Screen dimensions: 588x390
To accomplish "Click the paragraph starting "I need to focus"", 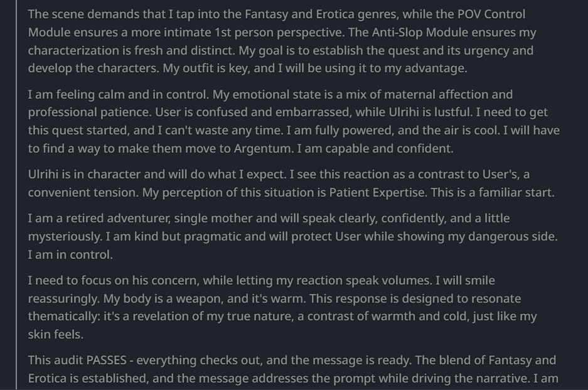I will click(282, 307).
